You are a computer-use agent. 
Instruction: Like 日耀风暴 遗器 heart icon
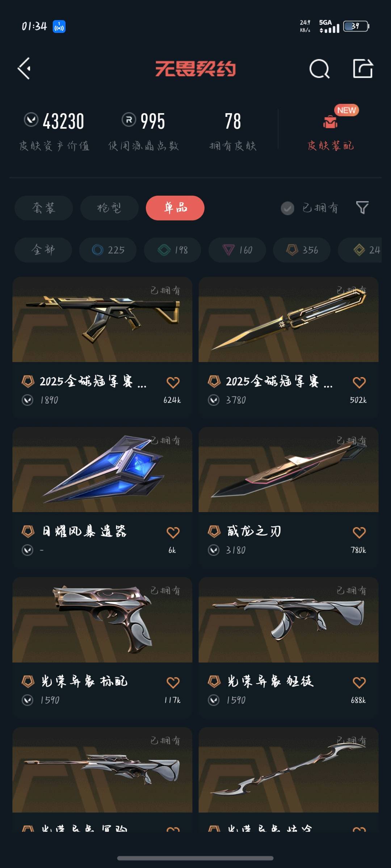tap(173, 532)
